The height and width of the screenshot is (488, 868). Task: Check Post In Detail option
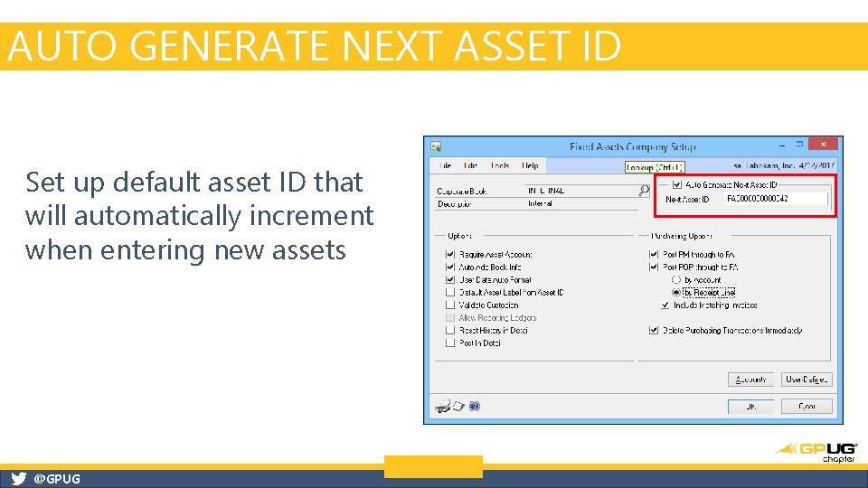[x=450, y=343]
